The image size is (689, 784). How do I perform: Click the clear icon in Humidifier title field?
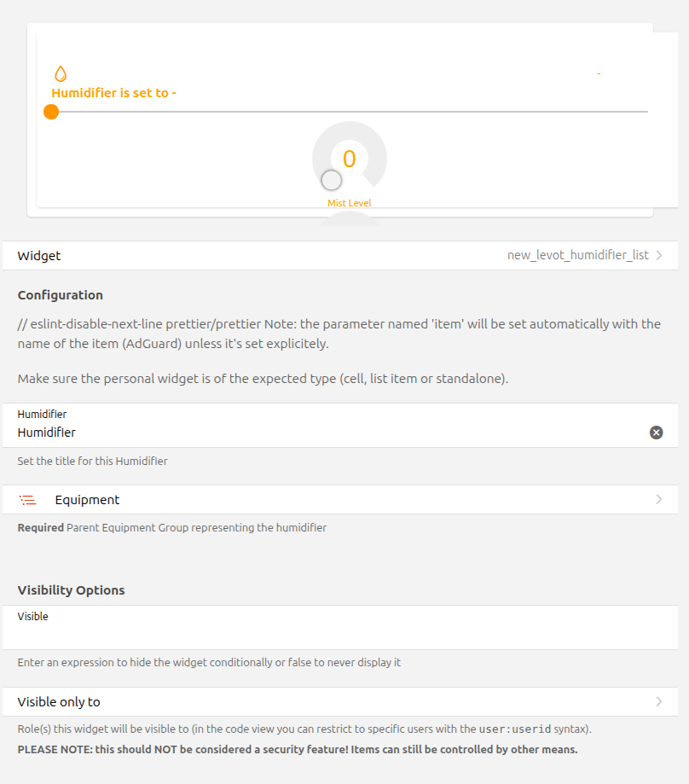point(656,433)
